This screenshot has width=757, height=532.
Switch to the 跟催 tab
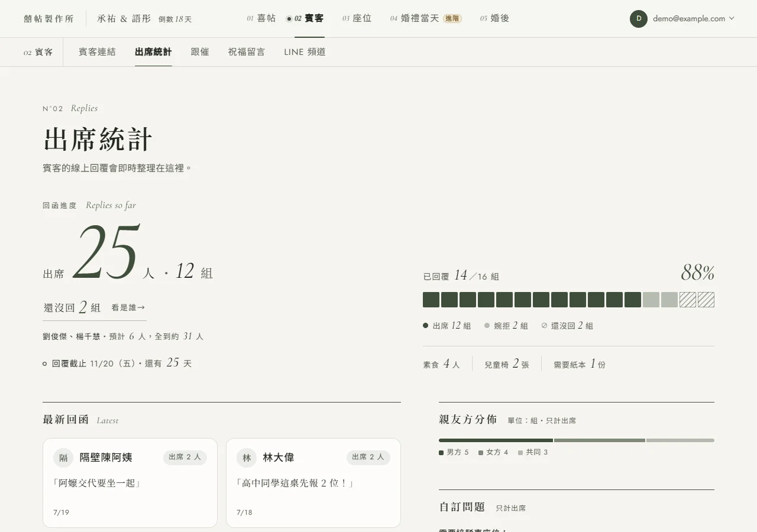click(200, 52)
